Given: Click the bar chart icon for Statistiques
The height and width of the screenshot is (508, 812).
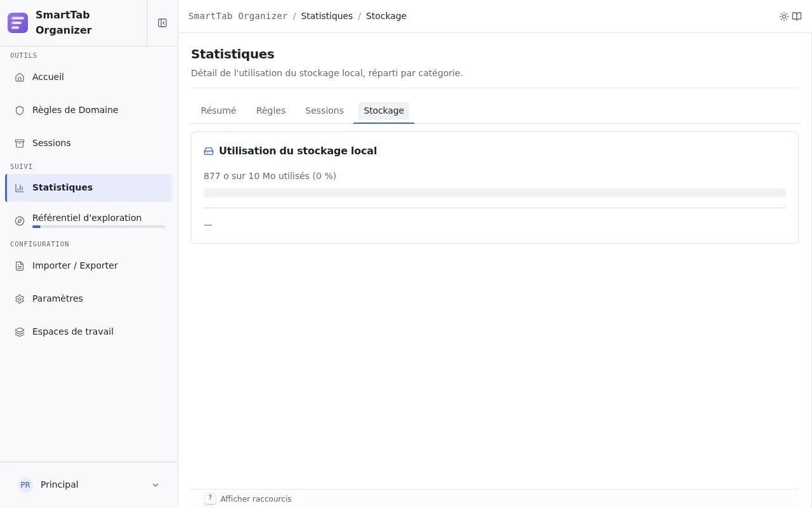Looking at the screenshot, I should click(x=20, y=188).
